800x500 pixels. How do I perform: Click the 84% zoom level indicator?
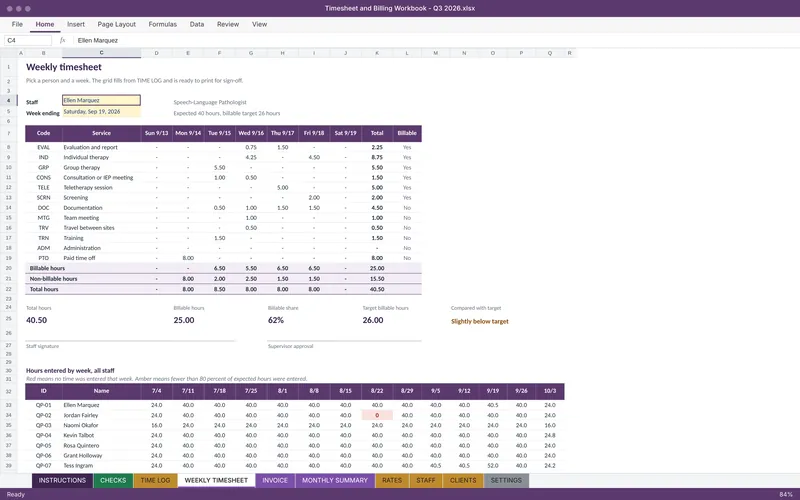(x=786, y=494)
